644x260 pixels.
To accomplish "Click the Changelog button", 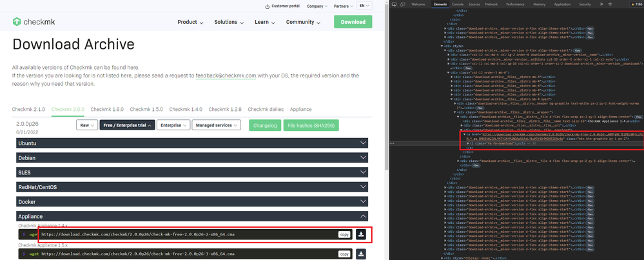I will tap(265, 125).
